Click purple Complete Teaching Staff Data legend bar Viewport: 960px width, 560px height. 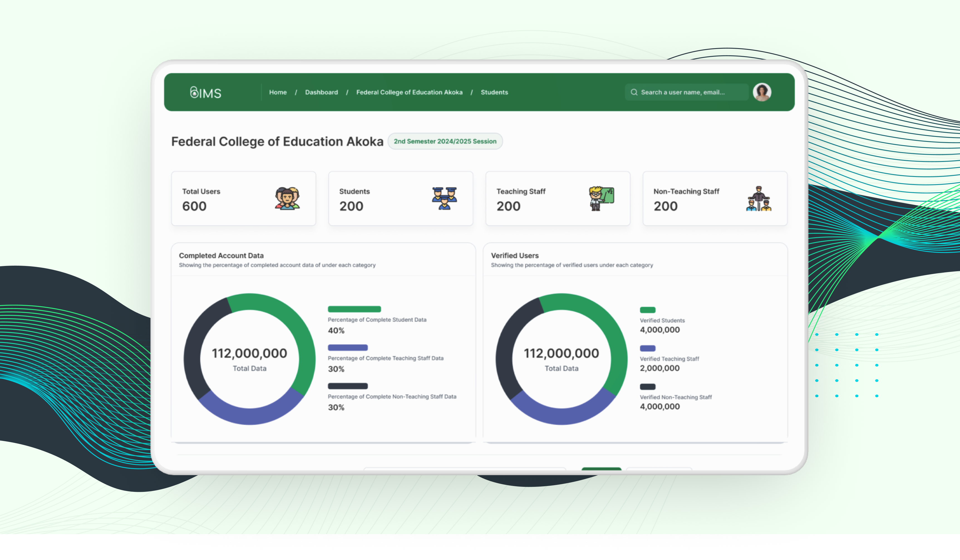tap(348, 347)
